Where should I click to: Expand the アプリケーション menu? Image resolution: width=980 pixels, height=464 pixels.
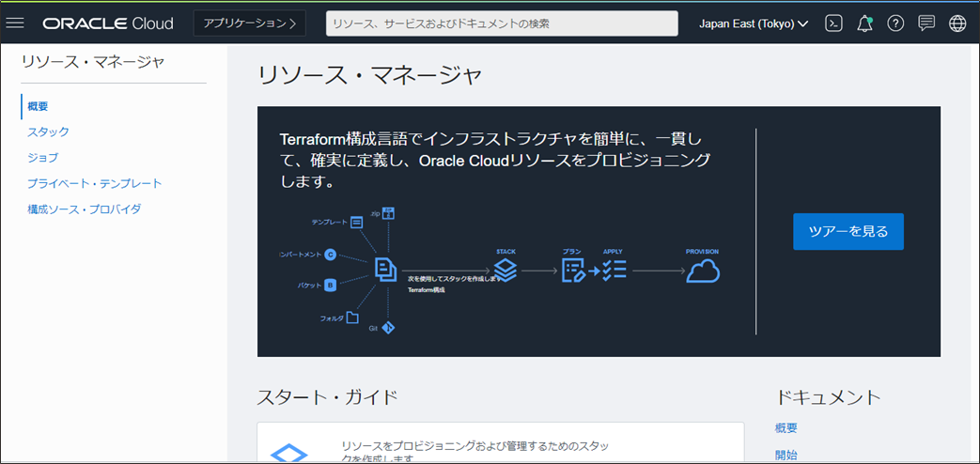(250, 23)
